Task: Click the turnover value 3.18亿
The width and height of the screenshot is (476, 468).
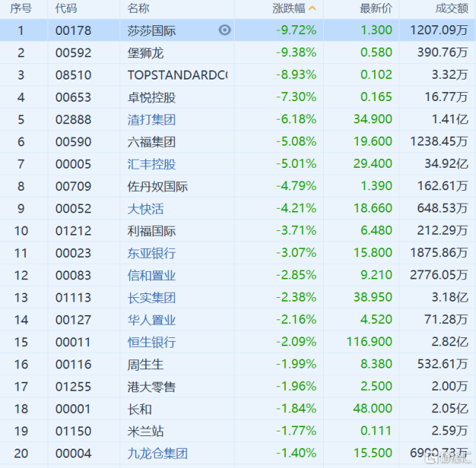Action: [x=450, y=297]
